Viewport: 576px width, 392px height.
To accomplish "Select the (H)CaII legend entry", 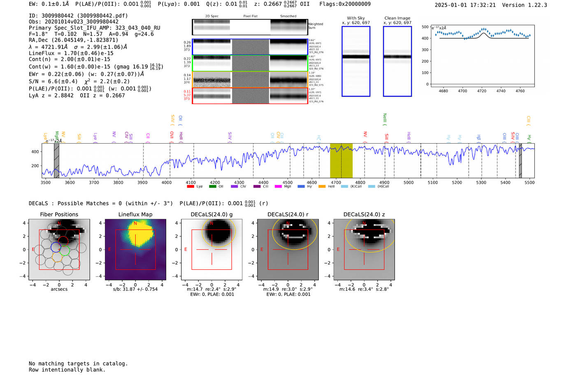I will point(379,186).
